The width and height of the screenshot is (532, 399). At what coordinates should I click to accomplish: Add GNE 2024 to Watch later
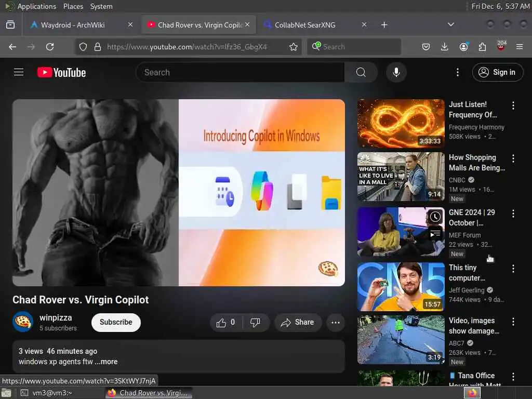435,217
